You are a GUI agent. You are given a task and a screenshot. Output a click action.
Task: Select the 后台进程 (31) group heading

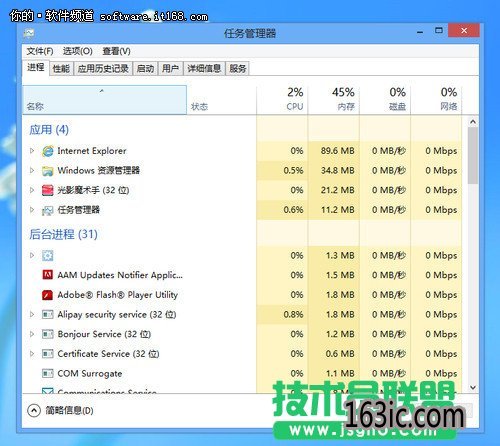coord(63,234)
